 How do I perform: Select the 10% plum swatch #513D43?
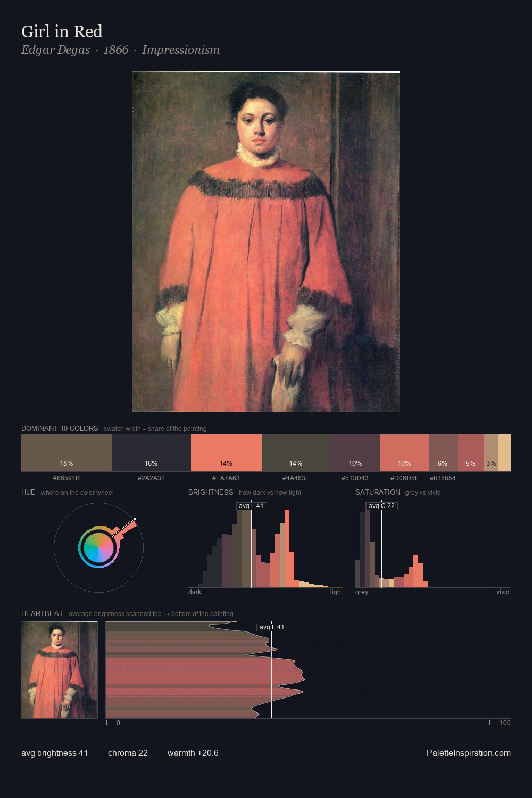click(355, 453)
